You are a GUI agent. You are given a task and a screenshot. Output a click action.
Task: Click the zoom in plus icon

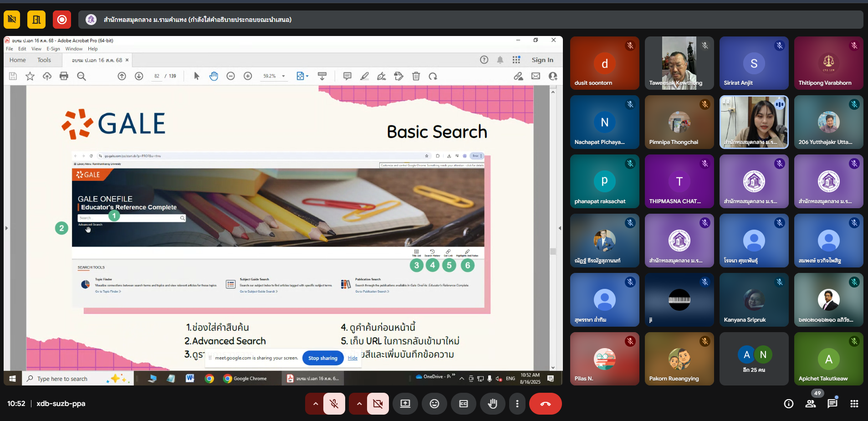(x=248, y=76)
